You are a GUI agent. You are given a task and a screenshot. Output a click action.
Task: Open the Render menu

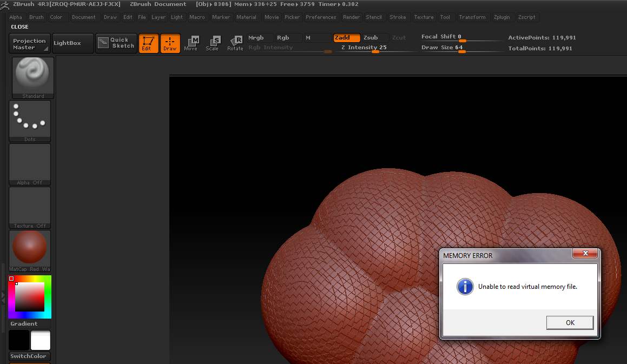352,17
